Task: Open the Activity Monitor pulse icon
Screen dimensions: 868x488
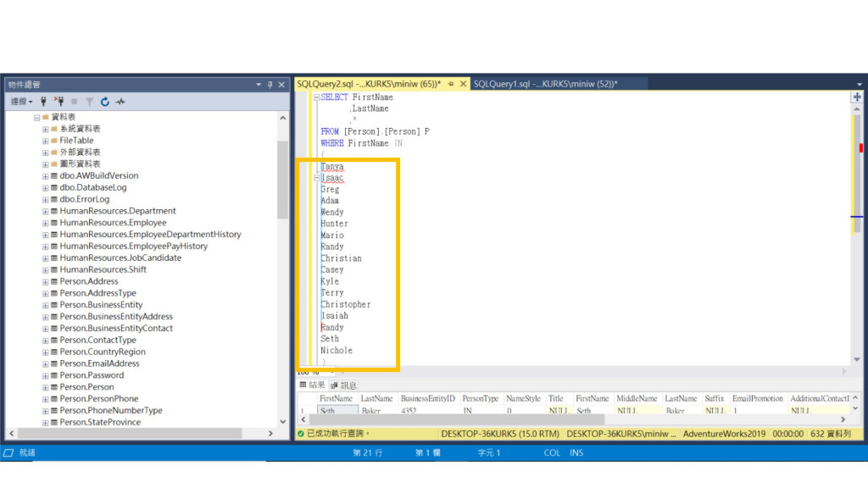Action: pyautogui.click(x=120, y=102)
